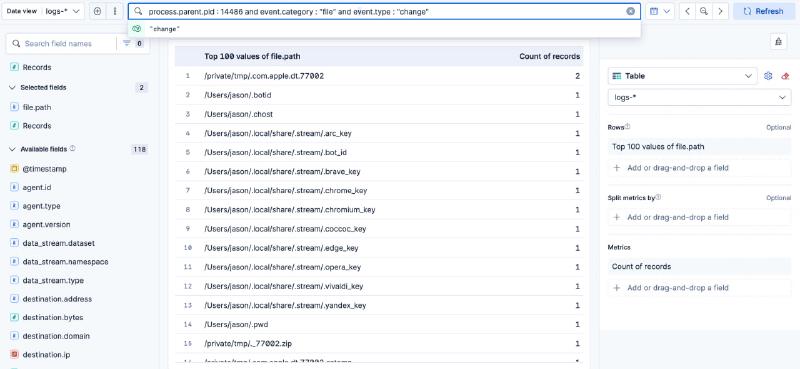The height and width of the screenshot is (369, 800).
Task: Open the calendar date picker dropdown
Action: [660, 11]
